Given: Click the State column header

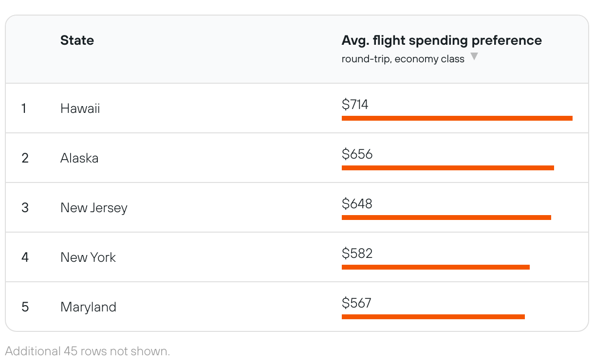Looking at the screenshot, I should pyautogui.click(x=77, y=40).
